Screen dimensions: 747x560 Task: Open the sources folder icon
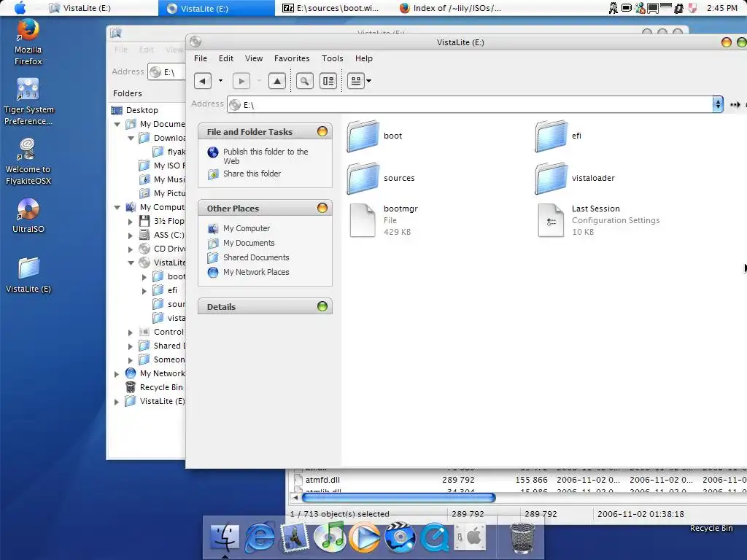pyautogui.click(x=363, y=178)
